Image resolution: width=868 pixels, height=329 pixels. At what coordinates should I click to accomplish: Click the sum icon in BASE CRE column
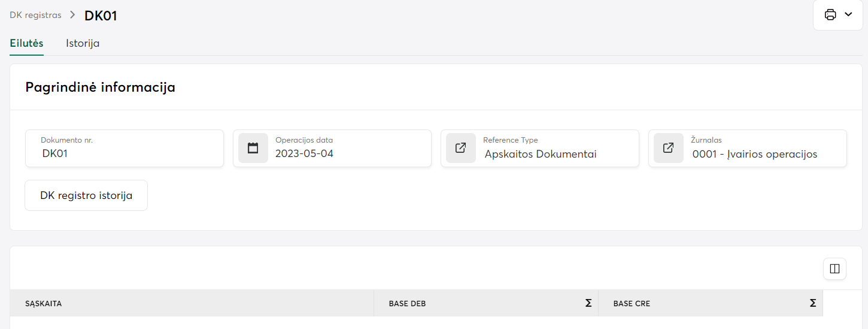[x=813, y=303]
